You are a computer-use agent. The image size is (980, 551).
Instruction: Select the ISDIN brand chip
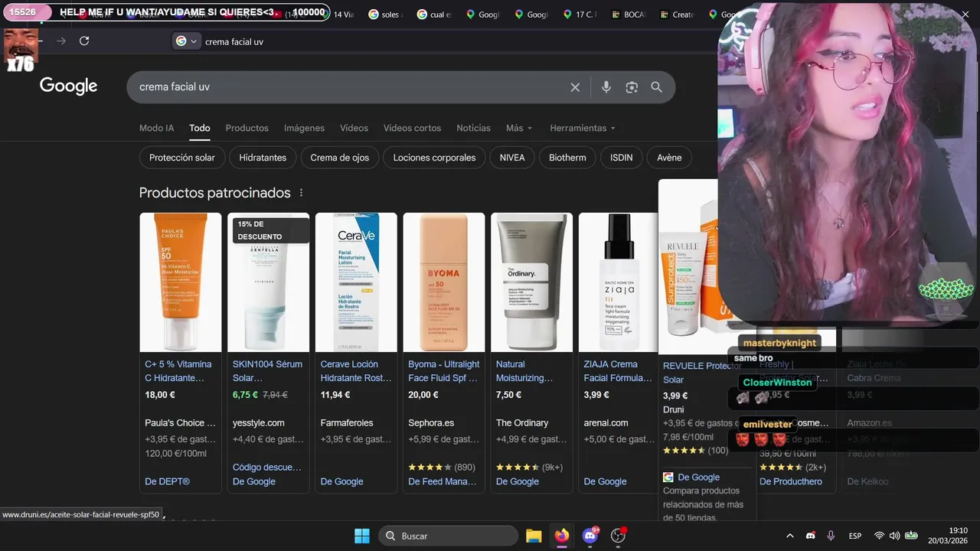coord(622,158)
